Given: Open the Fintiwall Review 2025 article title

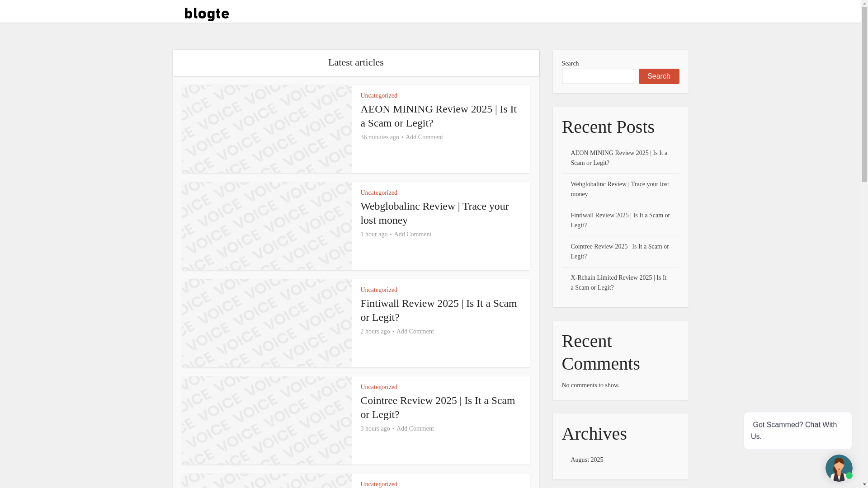Looking at the screenshot, I should pos(439,310).
